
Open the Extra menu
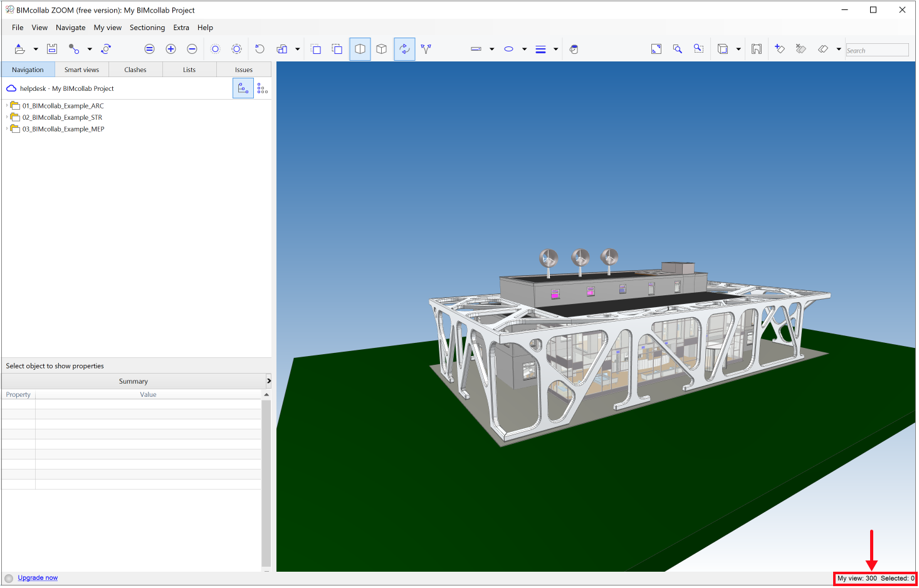pyautogui.click(x=181, y=28)
